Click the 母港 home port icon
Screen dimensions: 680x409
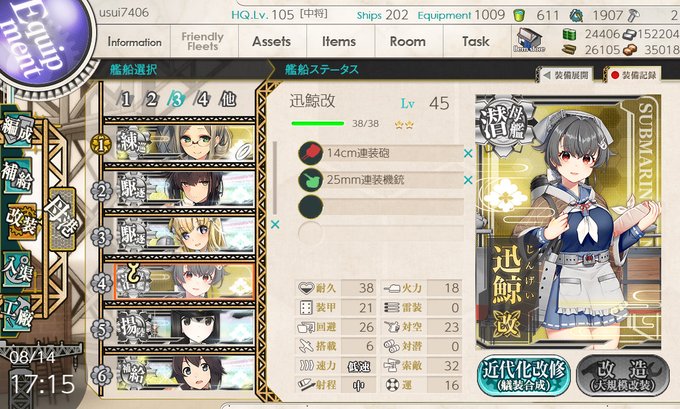tap(63, 219)
